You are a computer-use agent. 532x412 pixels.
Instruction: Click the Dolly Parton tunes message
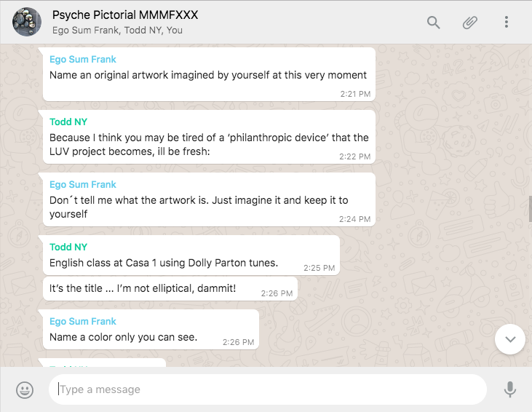[x=164, y=263]
